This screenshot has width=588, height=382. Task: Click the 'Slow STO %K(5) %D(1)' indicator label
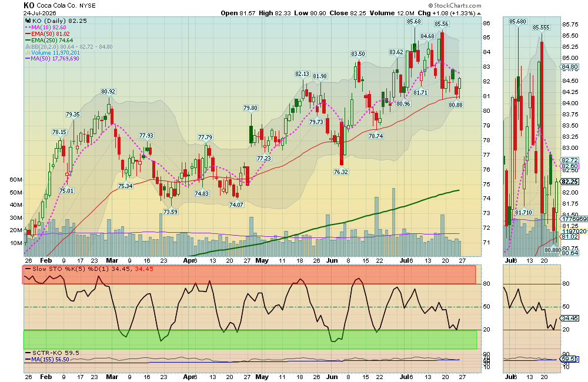pyautogui.click(x=71, y=269)
